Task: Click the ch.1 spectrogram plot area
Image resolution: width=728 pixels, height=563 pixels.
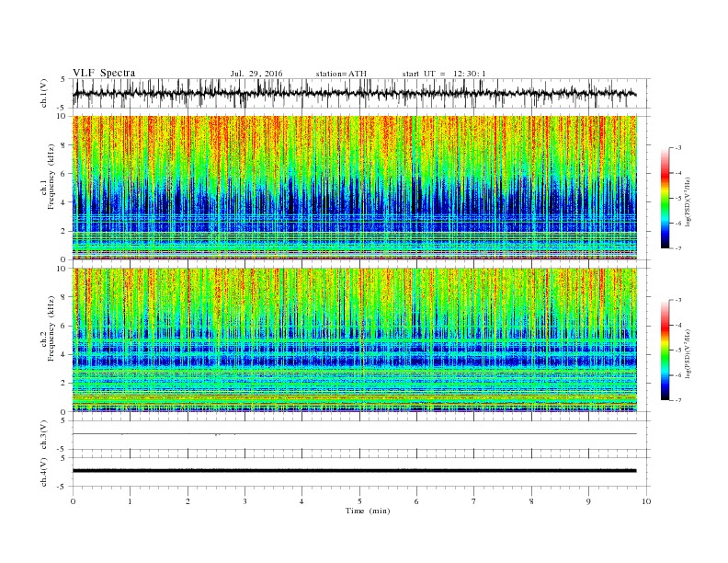Action: pos(355,188)
